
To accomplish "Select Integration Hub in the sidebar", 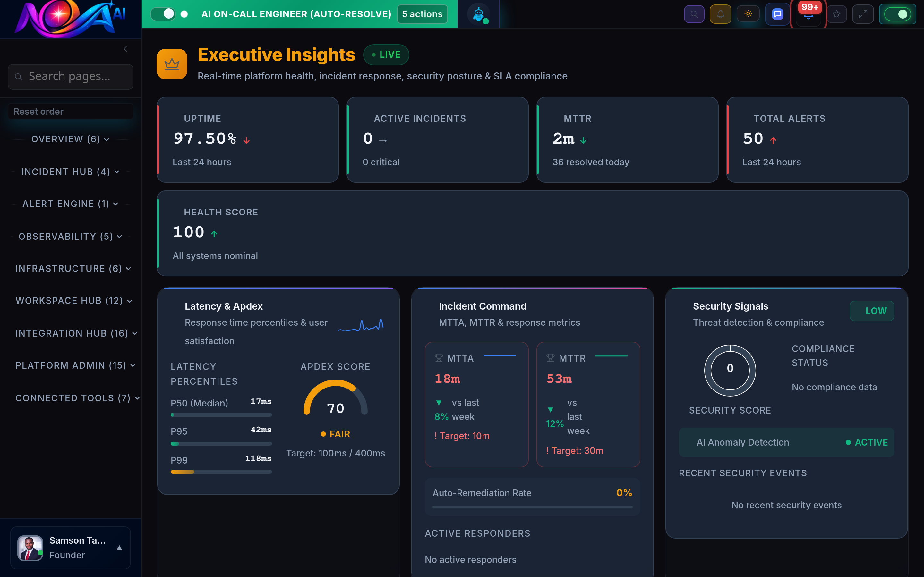I will tap(75, 333).
